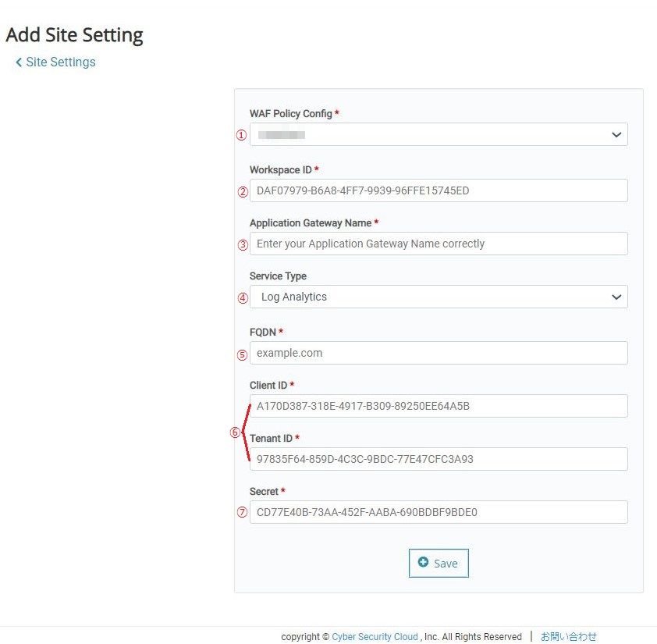Select the Client ID text box
Viewport: 657px width, 644px height.
point(439,406)
